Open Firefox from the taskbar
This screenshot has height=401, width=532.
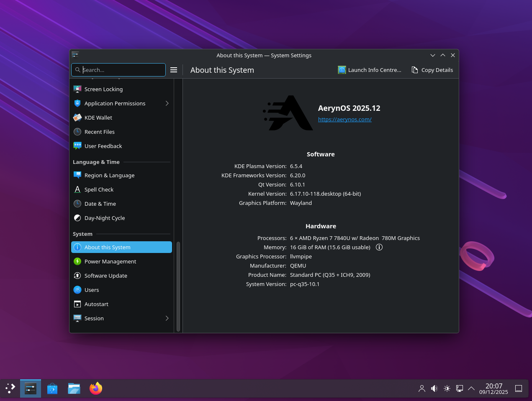point(96,388)
